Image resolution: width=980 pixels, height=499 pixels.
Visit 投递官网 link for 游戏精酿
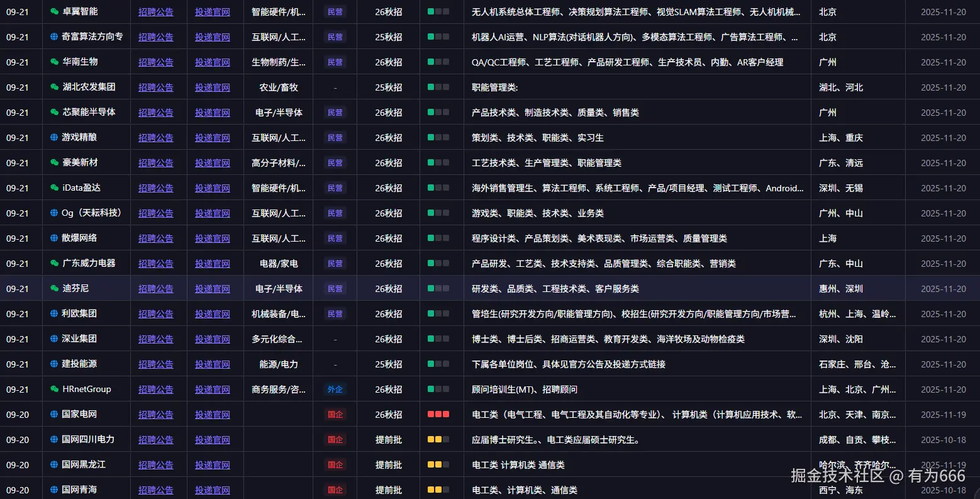(213, 138)
